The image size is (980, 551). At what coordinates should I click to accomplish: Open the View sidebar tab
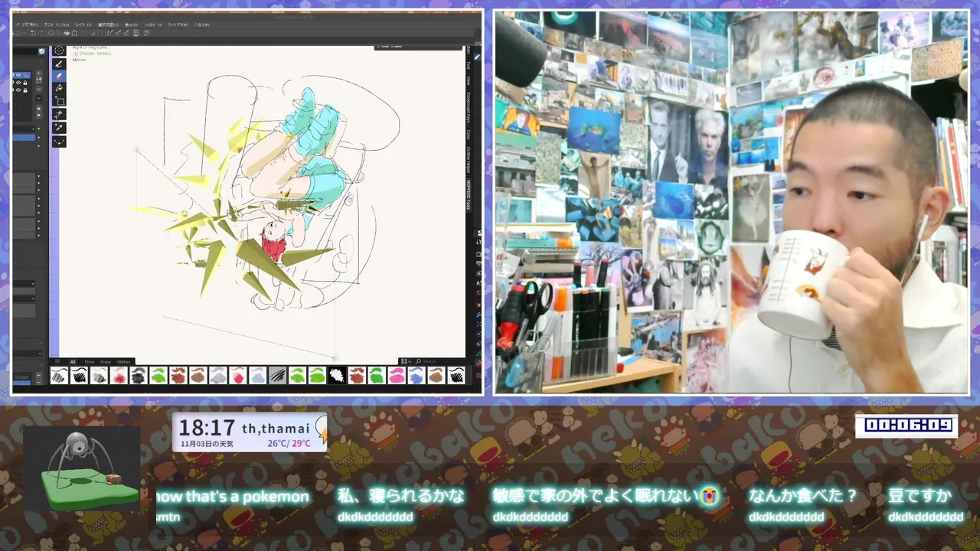(x=469, y=80)
